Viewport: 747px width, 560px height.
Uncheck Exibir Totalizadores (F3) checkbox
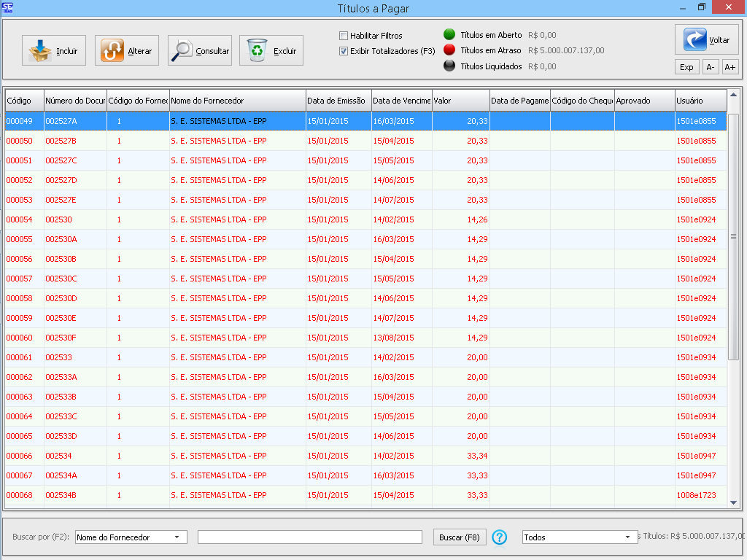click(344, 51)
